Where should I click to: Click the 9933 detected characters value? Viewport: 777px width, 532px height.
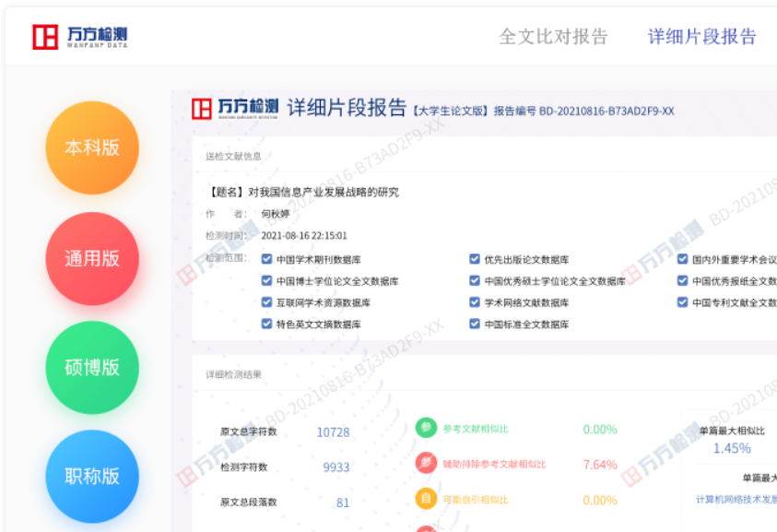pos(336,467)
